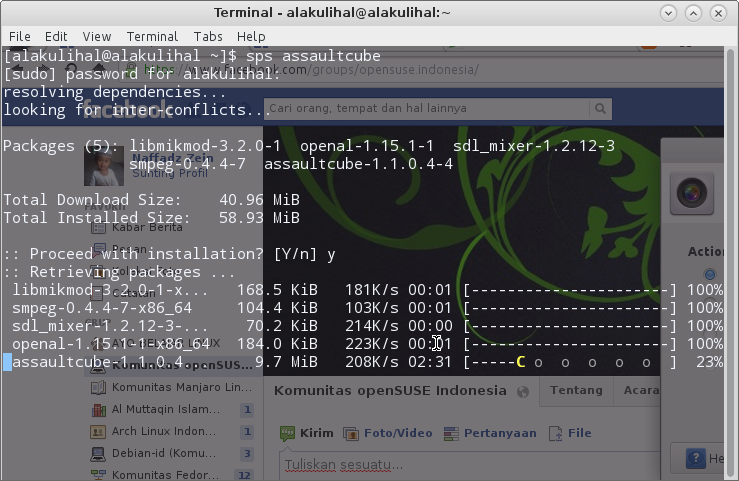
Task: Open the Debian-id (Komu... group
Action: (x=164, y=453)
